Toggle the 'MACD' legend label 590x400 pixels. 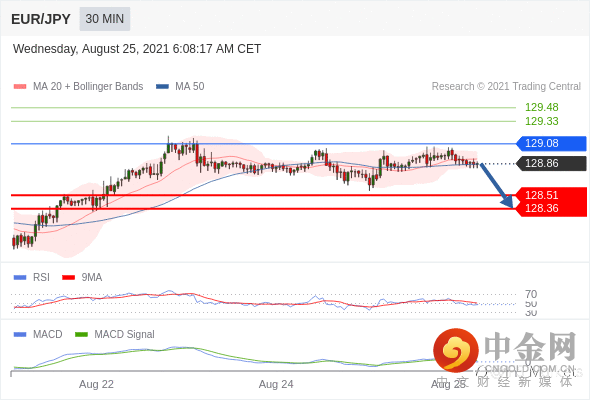(x=47, y=335)
